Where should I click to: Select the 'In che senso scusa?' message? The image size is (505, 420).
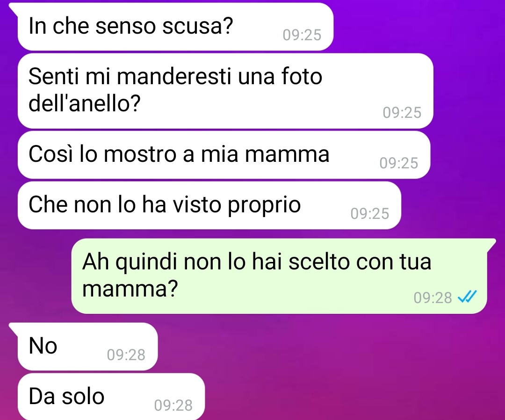175,26
